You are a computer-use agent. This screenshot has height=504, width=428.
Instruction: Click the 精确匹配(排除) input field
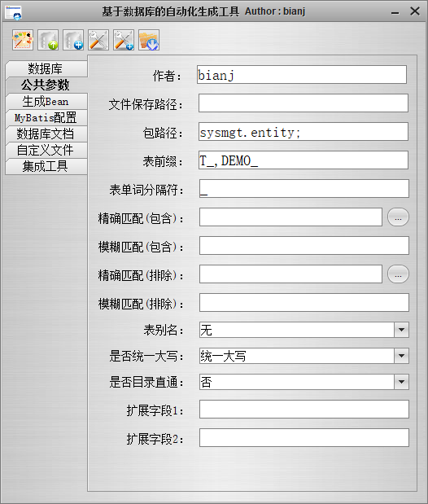click(x=290, y=274)
